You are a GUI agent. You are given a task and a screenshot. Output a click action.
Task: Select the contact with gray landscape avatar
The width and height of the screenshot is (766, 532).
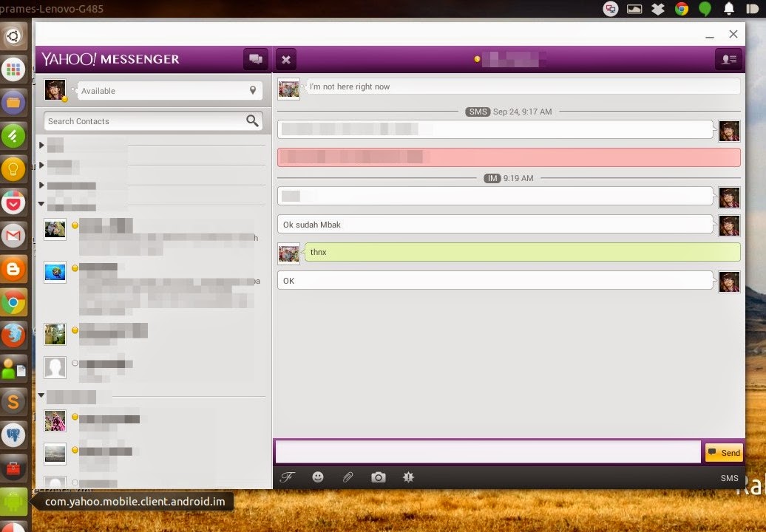click(x=152, y=454)
